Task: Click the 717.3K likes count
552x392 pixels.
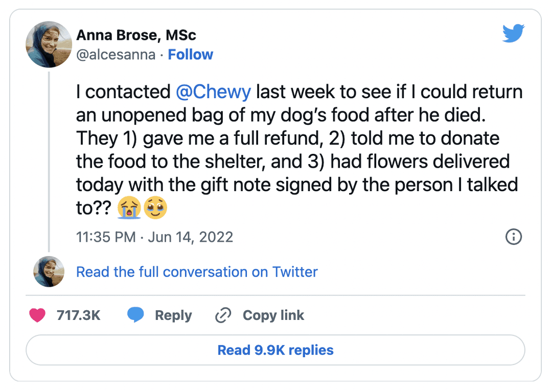Action: [x=79, y=315]
